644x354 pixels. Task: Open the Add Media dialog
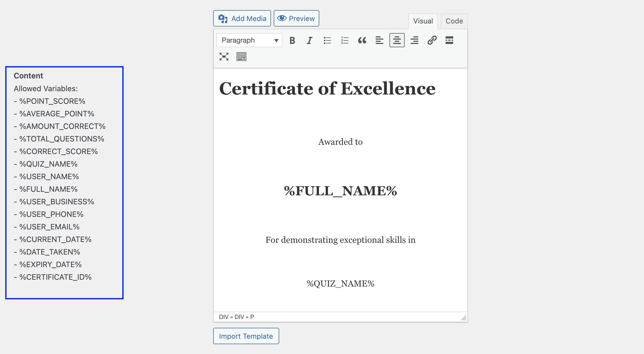click(242, 18)
